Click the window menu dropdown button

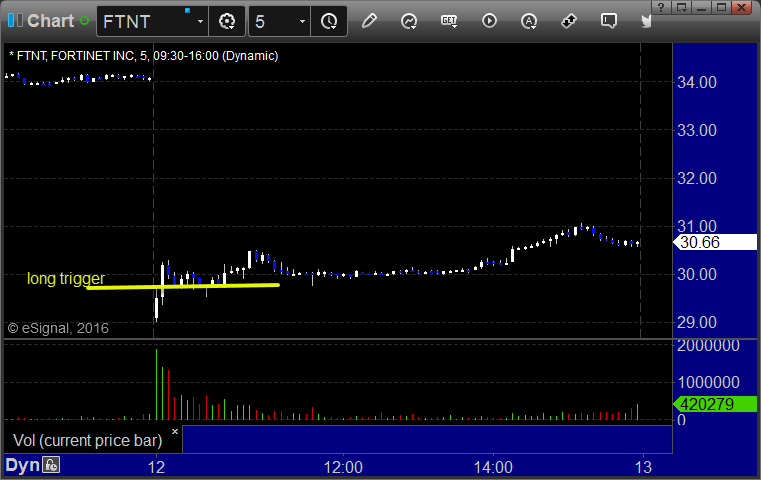click(x=681, y=7)
